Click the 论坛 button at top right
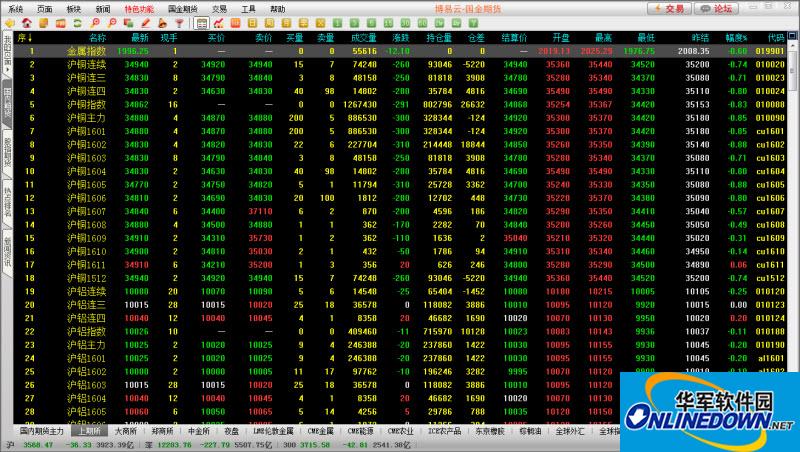Screen dimensions: 800x452 pyautogui.click(x=717, y=8)
